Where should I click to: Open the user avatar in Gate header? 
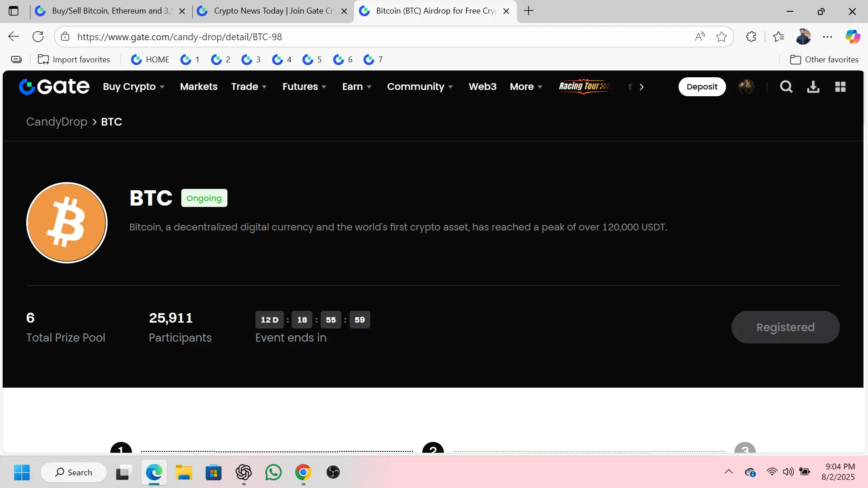(x=746, y=87)
